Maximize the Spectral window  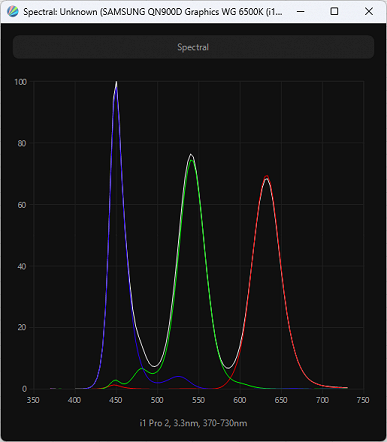coord(334,11)
